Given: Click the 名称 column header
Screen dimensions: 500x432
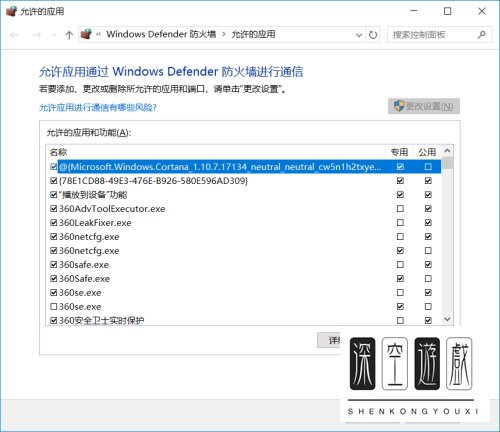Looking at the screenshot, I should point(58,152).
